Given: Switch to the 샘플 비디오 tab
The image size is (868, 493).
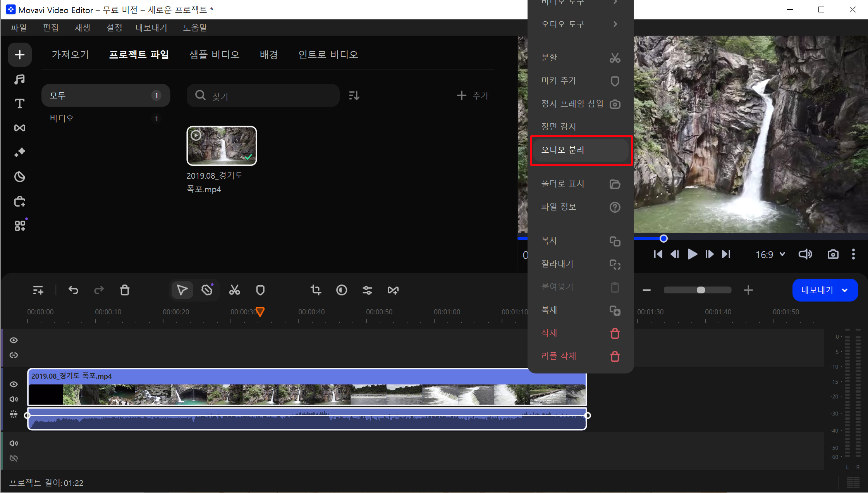Looking at the screenshot, I should pyautogui.click(x=214, y=55).
